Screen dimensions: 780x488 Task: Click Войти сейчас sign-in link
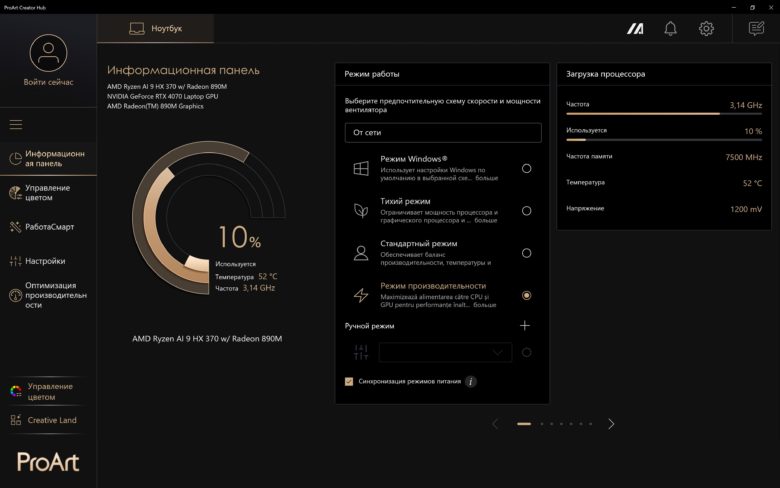[48, 82]
